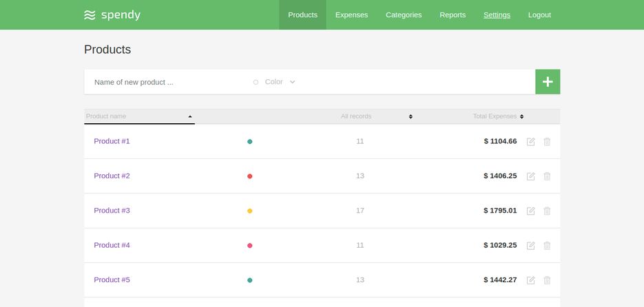
Task: Click the red color dot of Product #2
Action: 250,176
